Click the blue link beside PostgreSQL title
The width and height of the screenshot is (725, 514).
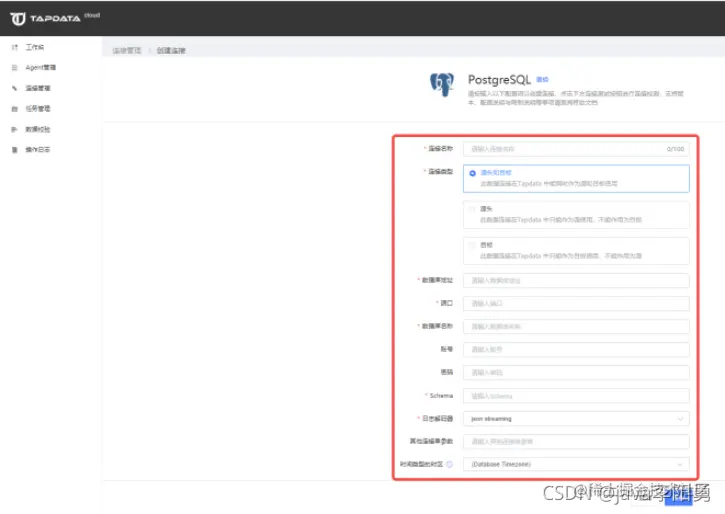point(542,80)
